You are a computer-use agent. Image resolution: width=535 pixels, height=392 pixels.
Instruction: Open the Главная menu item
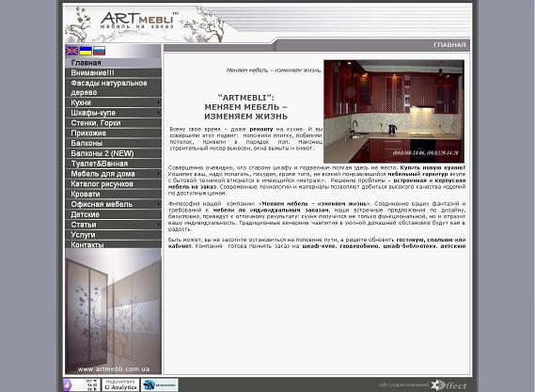[113, 63]
